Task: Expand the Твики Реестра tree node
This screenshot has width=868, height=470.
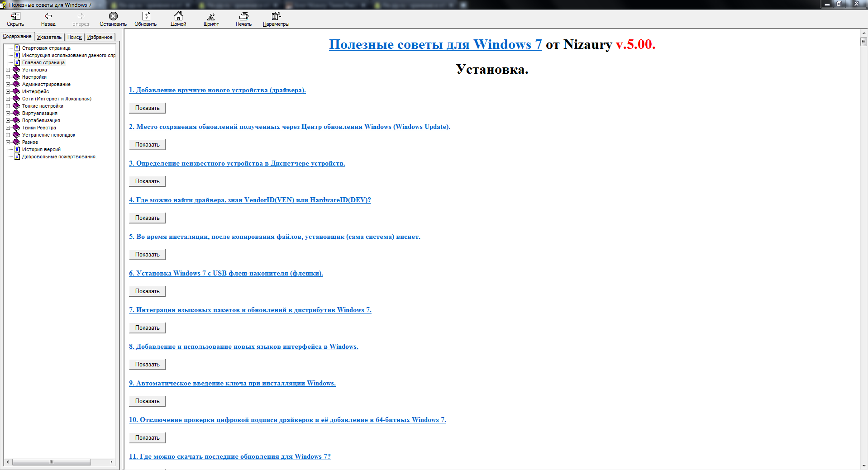Action: click(8, 128)
